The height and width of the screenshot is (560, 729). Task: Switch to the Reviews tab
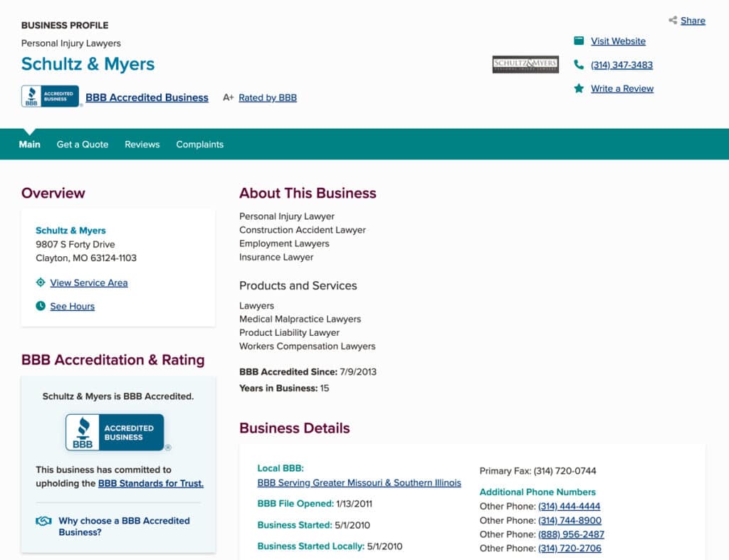(142, 144)
